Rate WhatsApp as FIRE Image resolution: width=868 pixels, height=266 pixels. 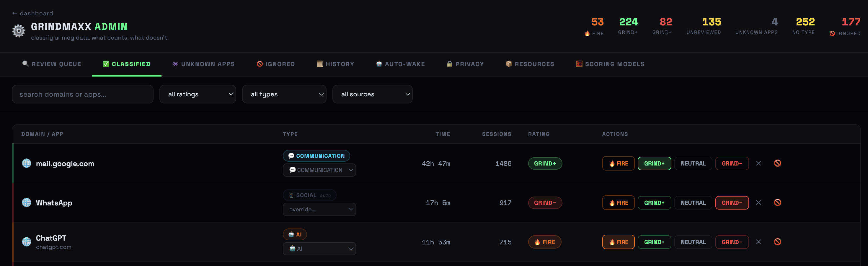618,203
